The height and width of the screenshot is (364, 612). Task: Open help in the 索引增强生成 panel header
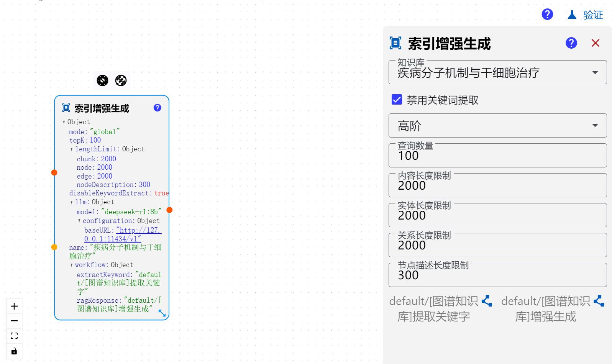tap(571, 43)
